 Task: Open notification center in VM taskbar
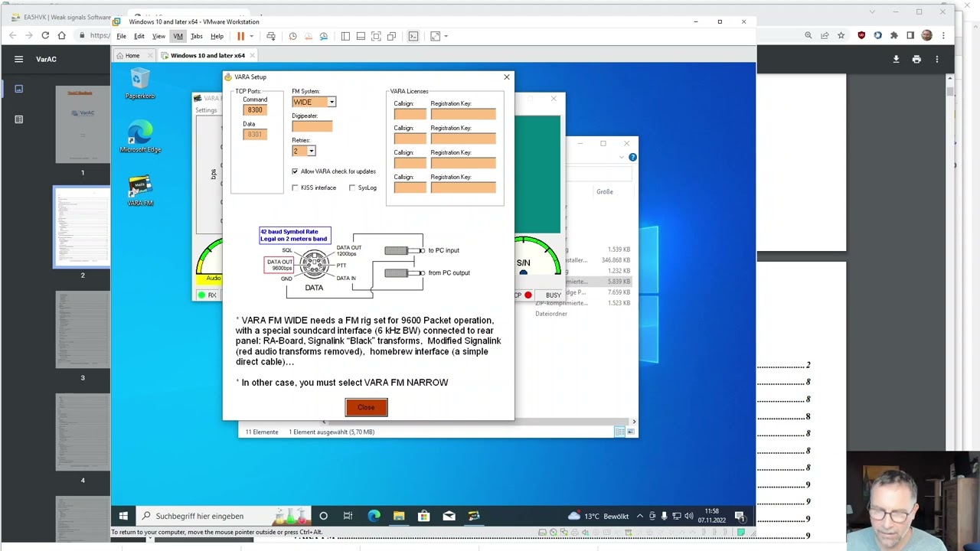click(x=740, y=516)
